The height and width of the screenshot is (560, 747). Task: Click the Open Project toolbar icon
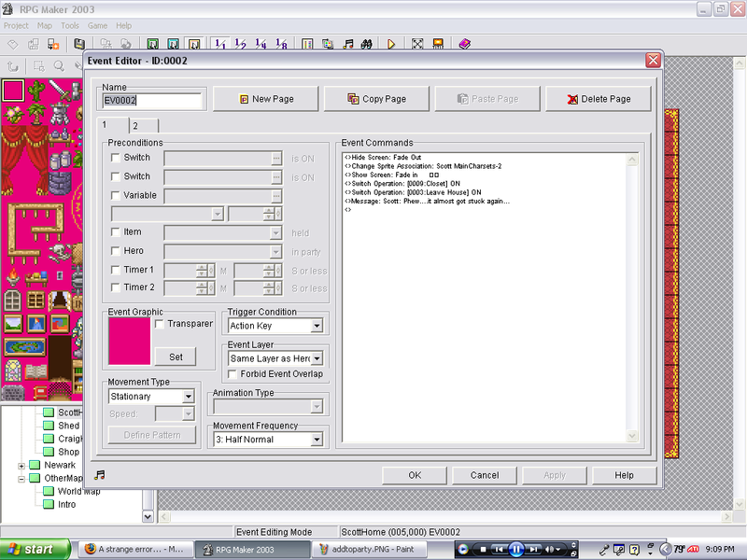[x=34, y=44]
